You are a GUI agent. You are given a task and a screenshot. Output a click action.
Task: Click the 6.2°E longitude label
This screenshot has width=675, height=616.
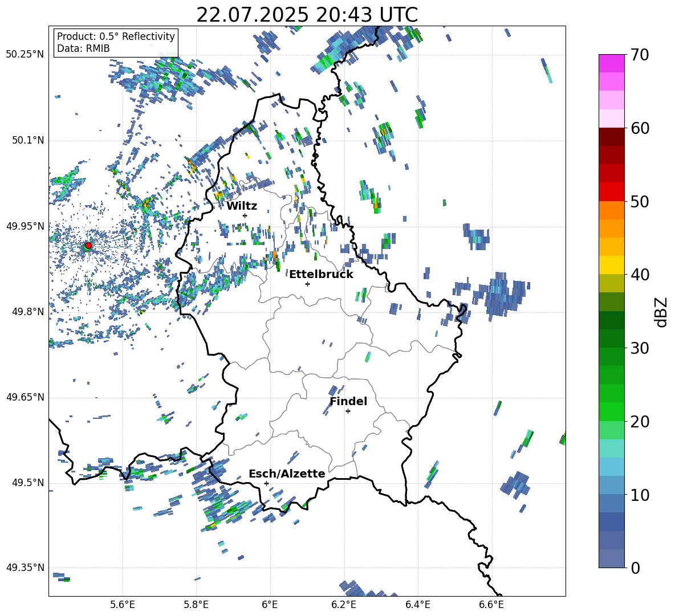[344, 605]
